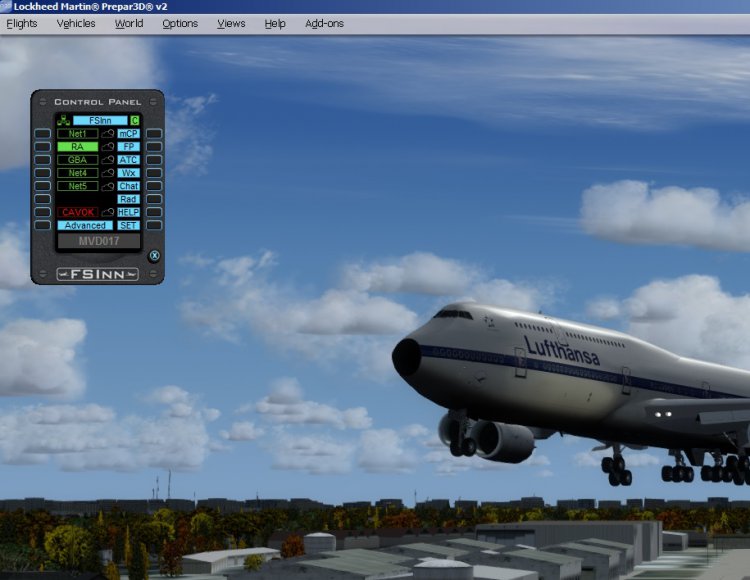Click the cloud icon next to Net5

tap(108, 186)
